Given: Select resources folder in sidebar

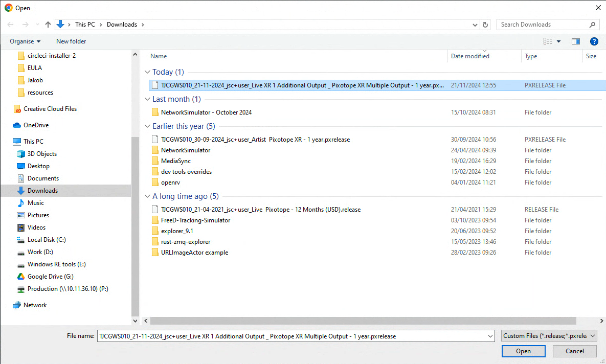Looking at the screenshot, I should coord(40,93).
